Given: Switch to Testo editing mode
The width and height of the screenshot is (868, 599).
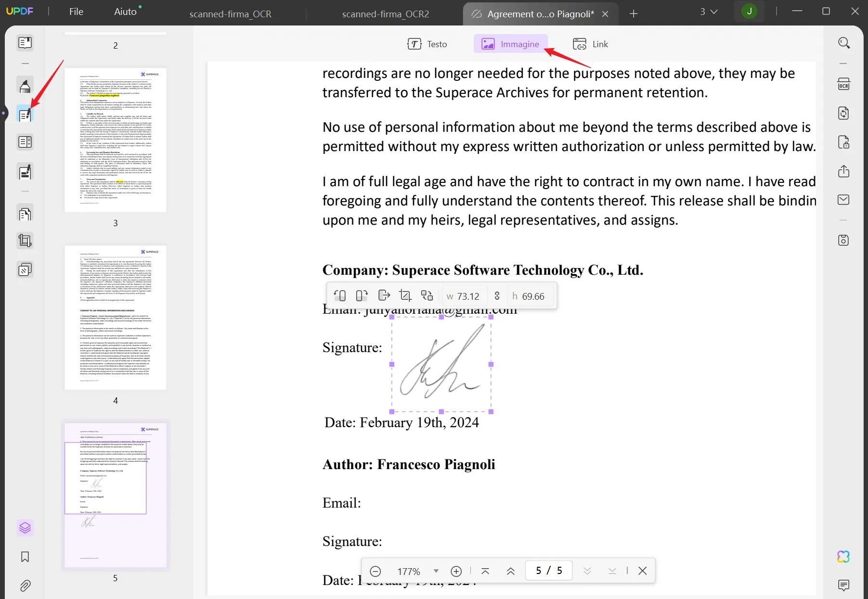Looking at the screenshot, I should coord(427,44).
